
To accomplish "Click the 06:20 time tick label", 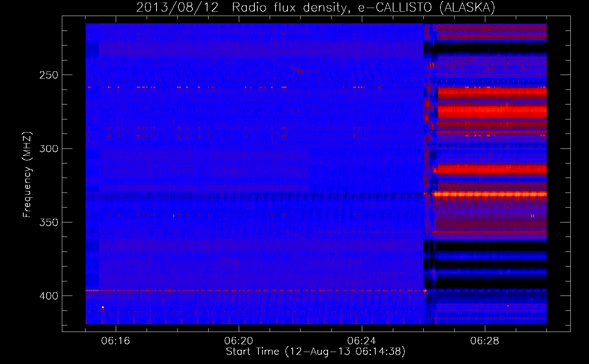I will tap(239, 341).
